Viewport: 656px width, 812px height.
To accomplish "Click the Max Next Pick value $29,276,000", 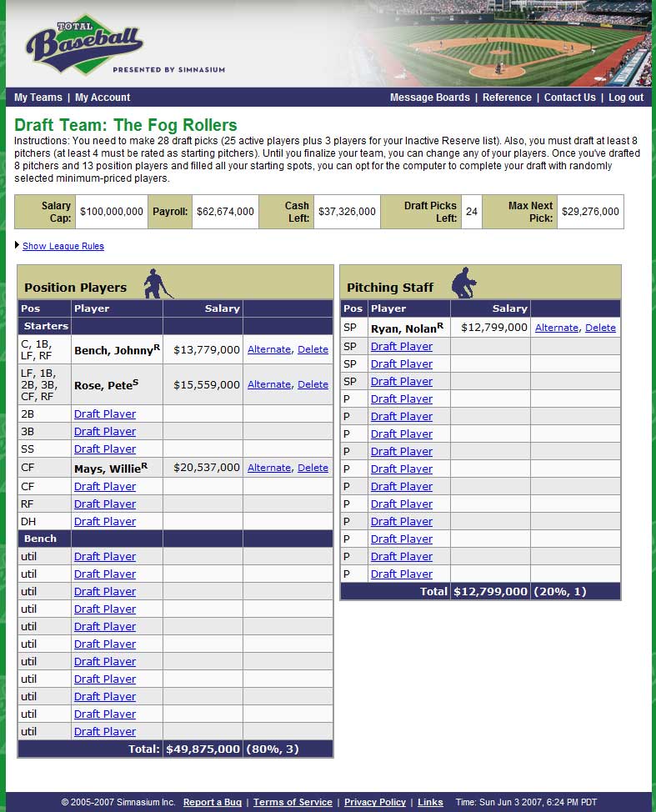I will 590,212.
